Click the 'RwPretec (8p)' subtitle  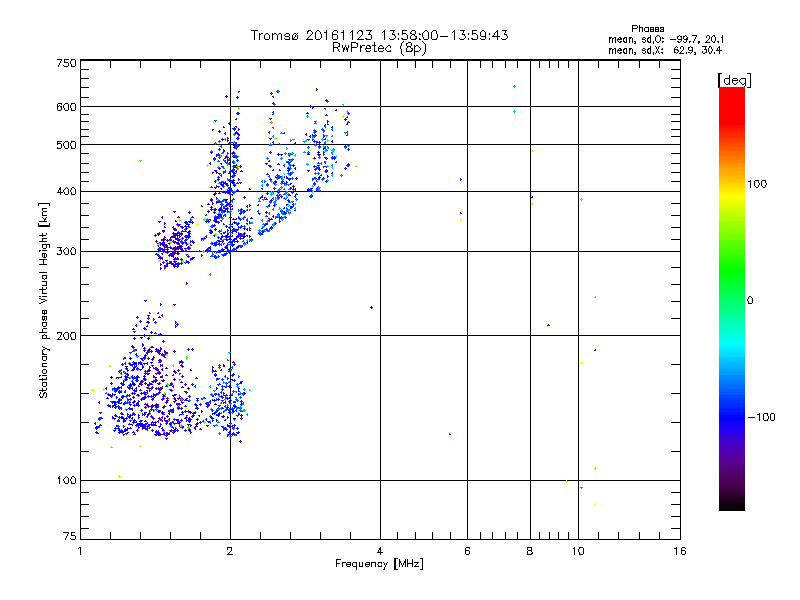point(379,48)
